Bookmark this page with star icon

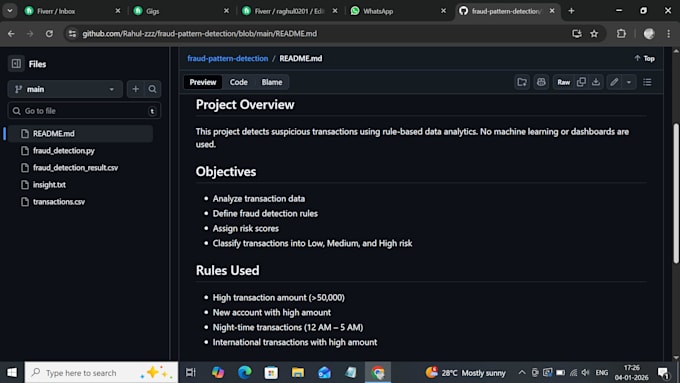coord(594,33)
